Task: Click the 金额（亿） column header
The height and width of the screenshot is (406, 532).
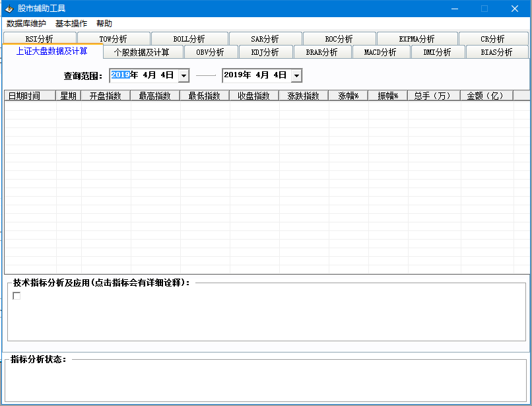Action: 485,96
